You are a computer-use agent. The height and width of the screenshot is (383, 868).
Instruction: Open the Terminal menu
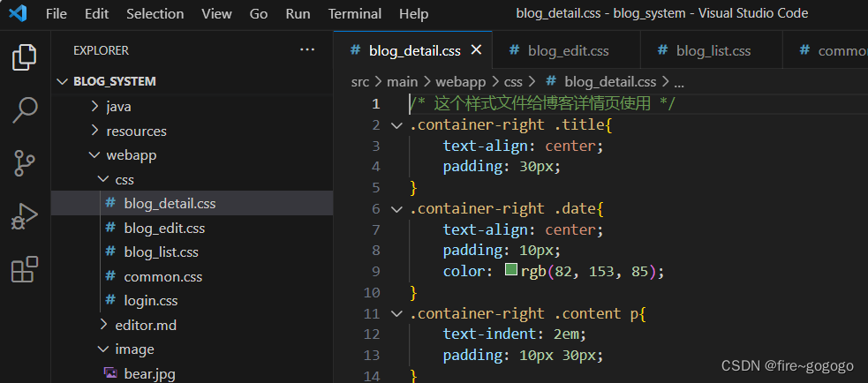tap(355, 14)
